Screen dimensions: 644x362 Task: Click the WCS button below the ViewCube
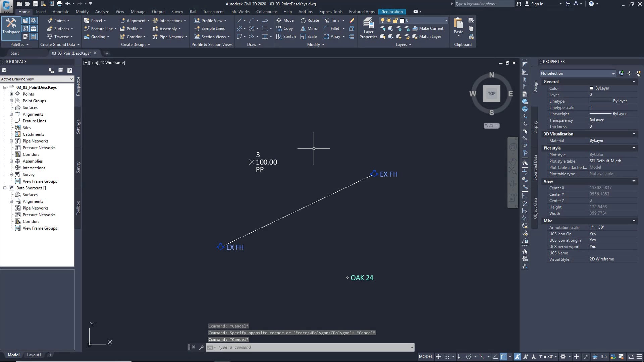491,125
